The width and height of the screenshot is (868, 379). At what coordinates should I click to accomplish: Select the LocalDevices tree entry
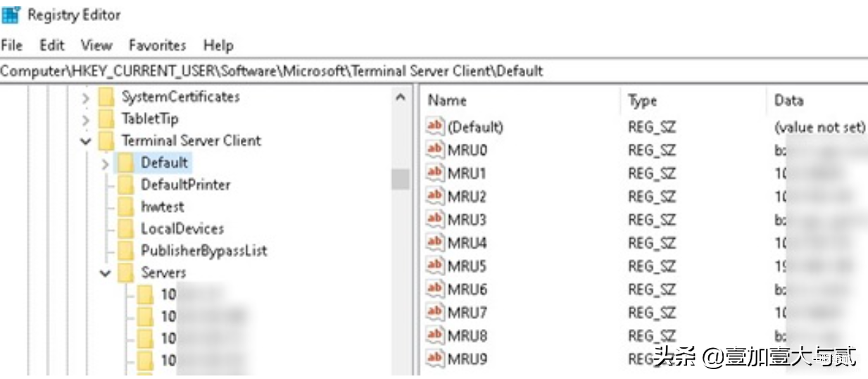point(182,228)
